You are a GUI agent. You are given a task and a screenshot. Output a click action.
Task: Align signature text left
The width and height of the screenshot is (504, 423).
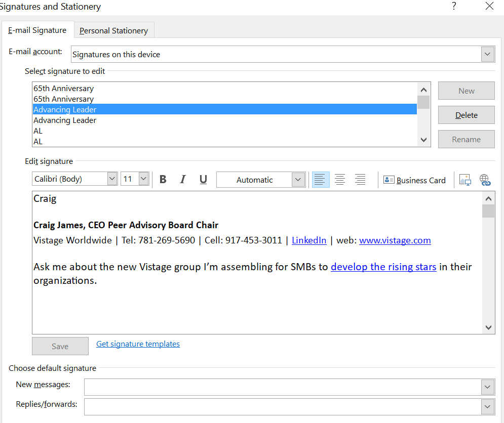pos(321,179)
